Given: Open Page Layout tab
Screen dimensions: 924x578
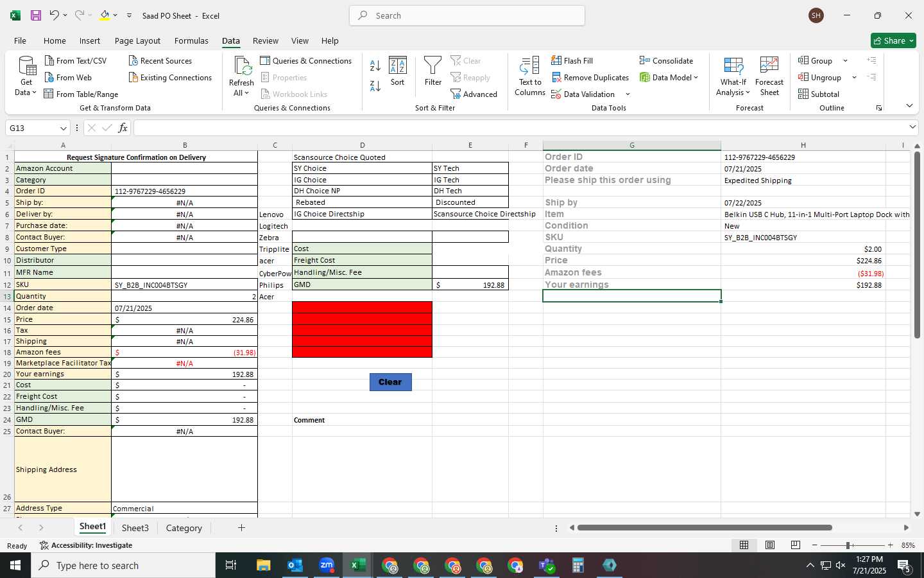Looking at the screenshot, I should pyautogui.click(x=137, y=40).
